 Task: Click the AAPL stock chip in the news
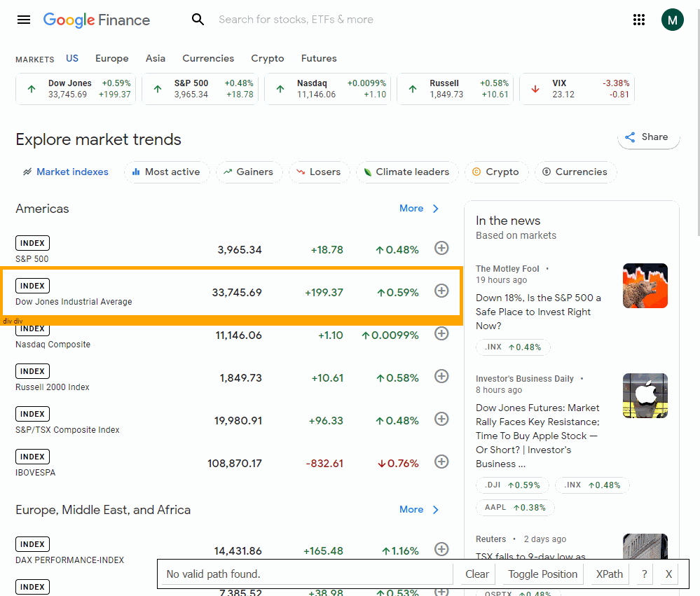coord(515,507)
